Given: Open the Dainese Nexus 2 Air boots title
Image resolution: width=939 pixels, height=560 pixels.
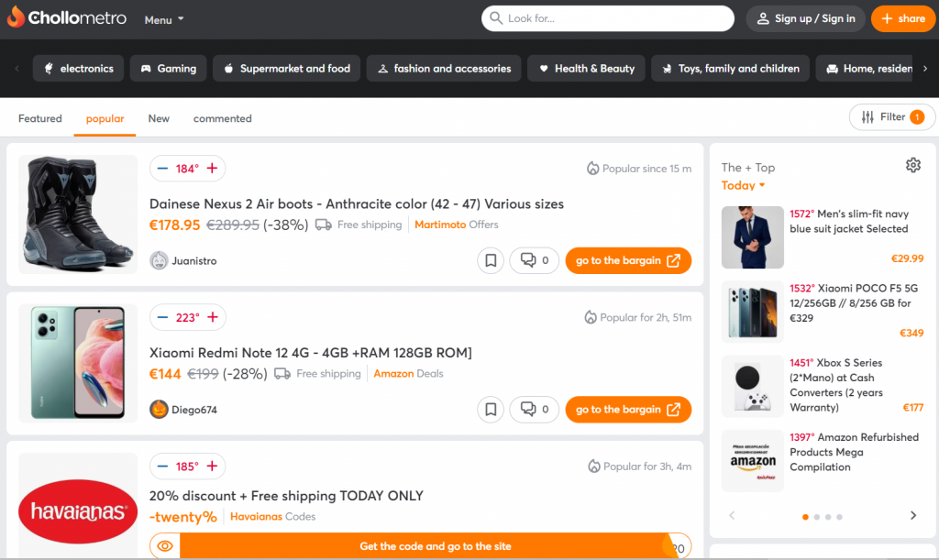Looking at the screenshot, I should tap(357, 204).
